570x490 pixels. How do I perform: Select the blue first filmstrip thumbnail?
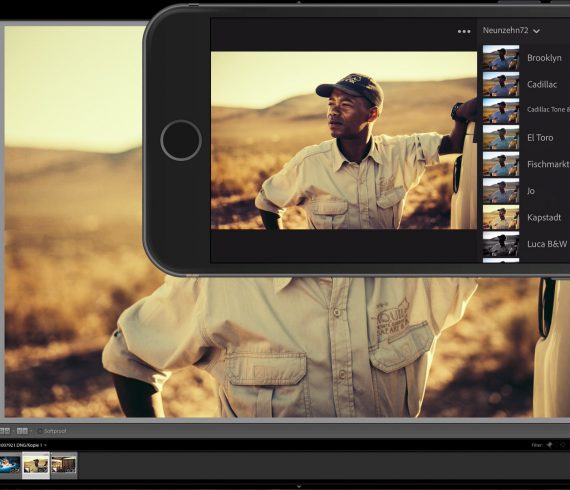pos(10,465)
